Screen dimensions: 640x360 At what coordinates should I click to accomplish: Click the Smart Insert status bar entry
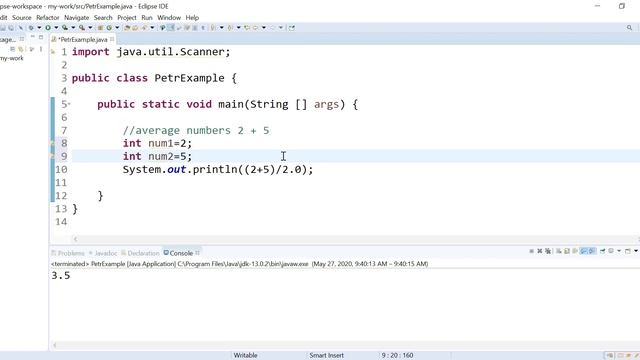pyautogui.click(x=327, y=356)
